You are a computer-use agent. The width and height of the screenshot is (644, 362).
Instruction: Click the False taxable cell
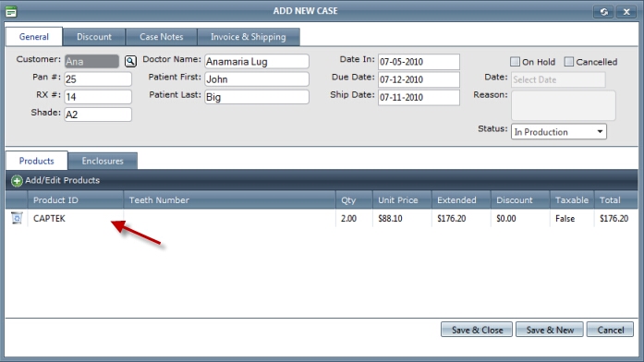572,218
